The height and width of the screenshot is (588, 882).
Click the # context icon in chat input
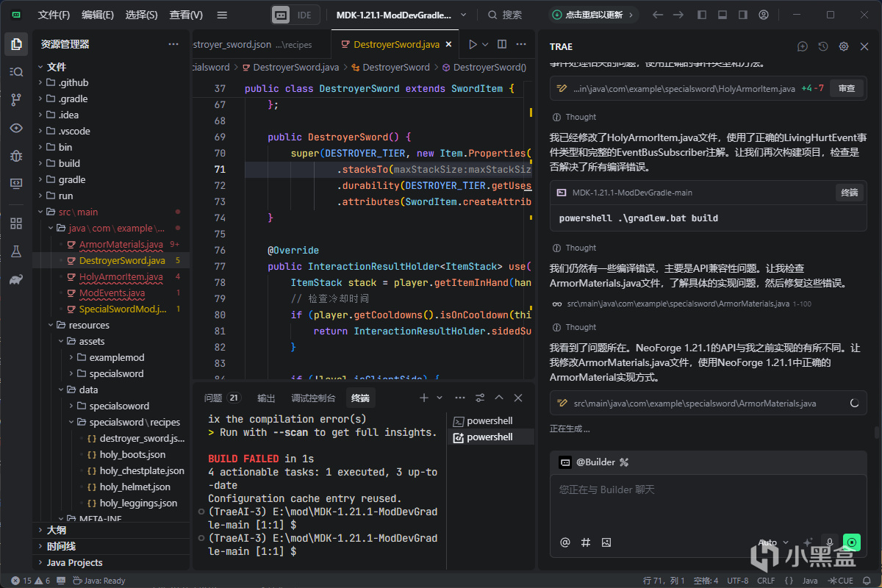(x=586, y=542)
